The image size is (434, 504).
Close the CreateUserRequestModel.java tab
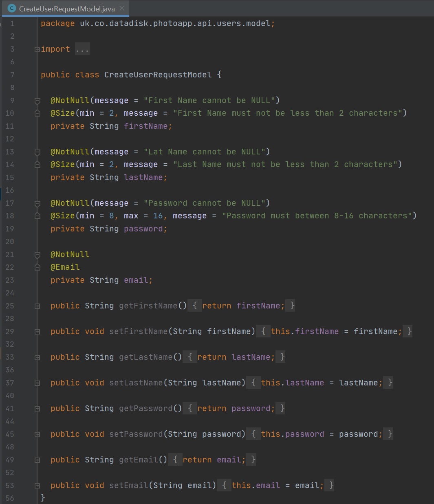[x=122, y=8]
